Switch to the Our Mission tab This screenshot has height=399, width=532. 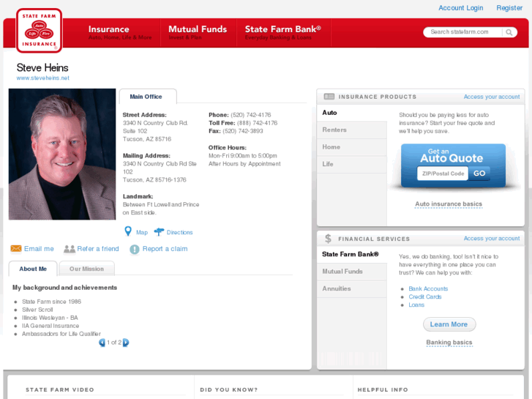(x=86, y=269)
